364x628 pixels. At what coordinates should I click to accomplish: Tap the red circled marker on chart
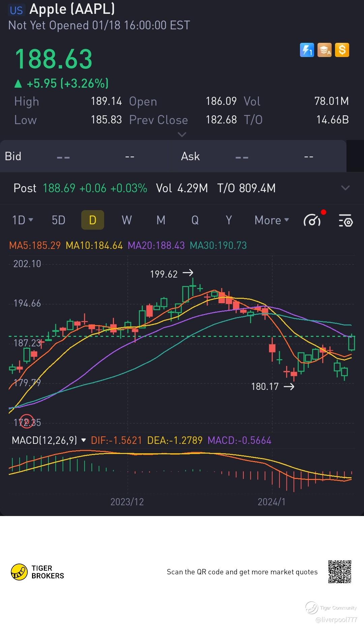(27, 421)
